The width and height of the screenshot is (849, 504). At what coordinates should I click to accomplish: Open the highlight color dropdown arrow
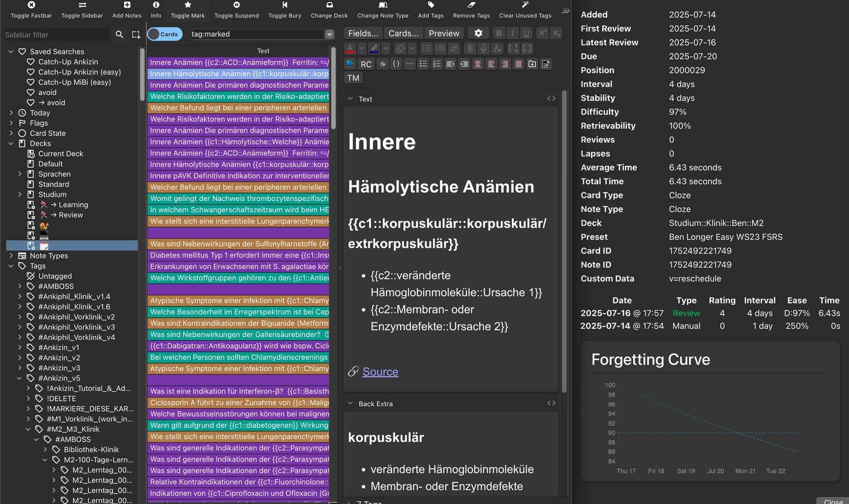[x=386, y=49]
